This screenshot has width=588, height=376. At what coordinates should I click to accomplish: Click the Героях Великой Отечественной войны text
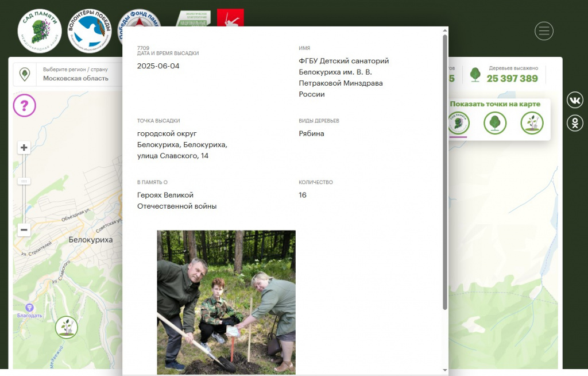coord(177,201)
